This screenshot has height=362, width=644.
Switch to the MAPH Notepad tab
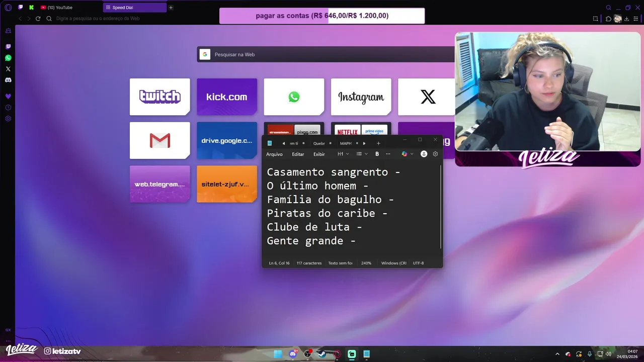346,143
